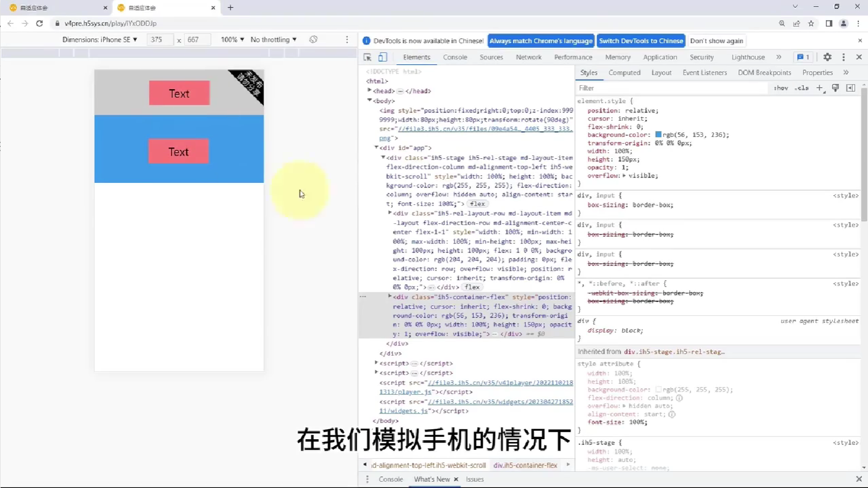Dismiss the DevTools language infobar
The image size is (868, 488).
click(860, 40)
